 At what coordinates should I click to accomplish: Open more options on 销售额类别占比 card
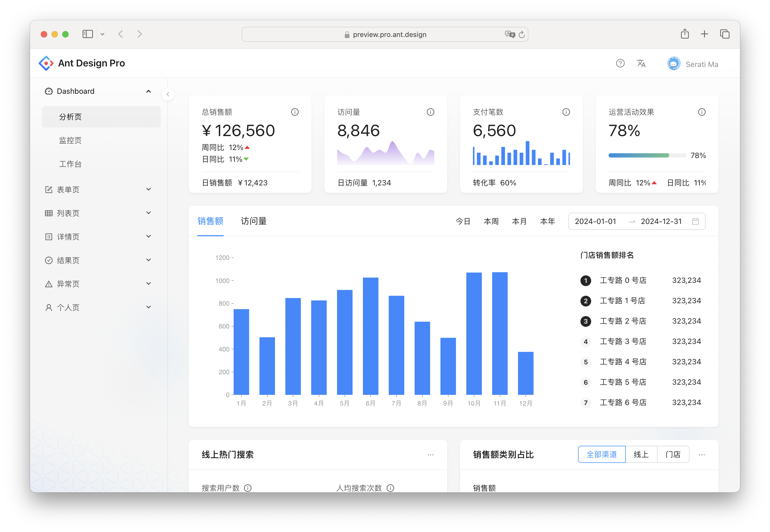coord(702,455)
